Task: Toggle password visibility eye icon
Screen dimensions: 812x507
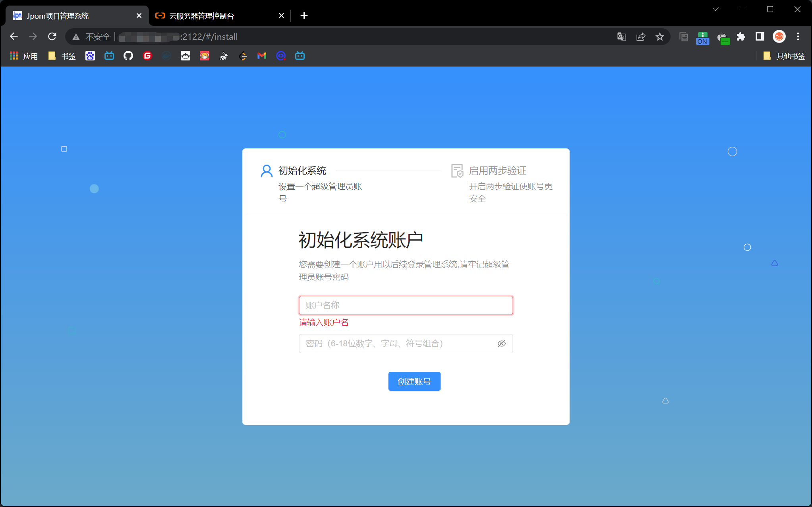Action: 501,344
